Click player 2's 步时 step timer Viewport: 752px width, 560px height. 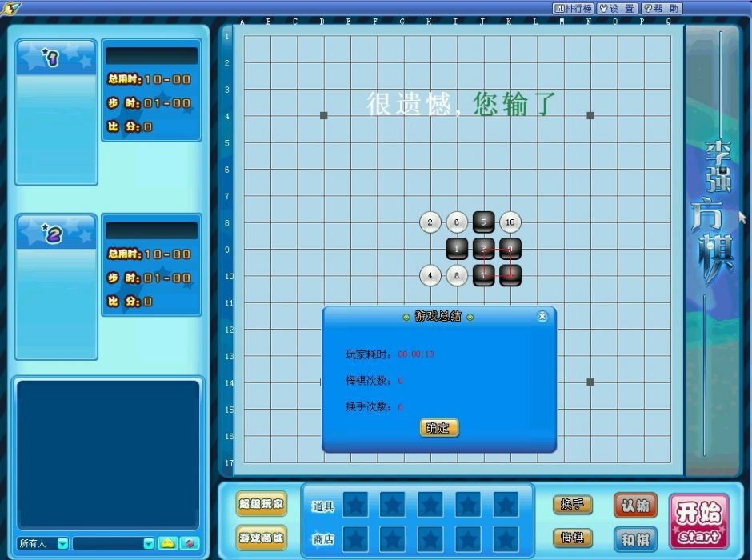click(150, 278)
